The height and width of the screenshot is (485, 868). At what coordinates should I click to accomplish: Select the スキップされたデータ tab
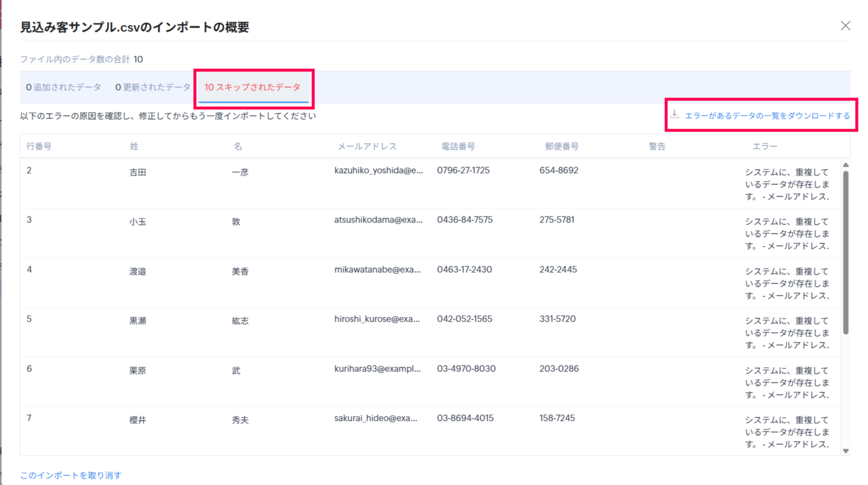point(253,87)
